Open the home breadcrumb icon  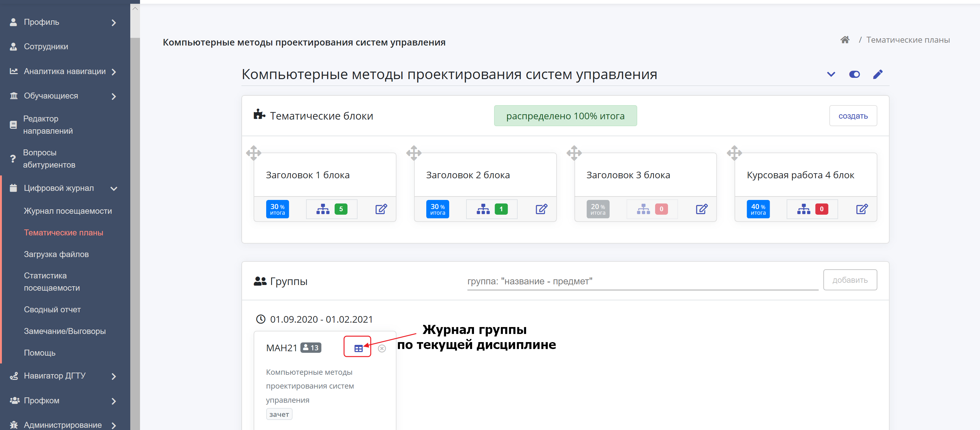(x=845, y=40)
